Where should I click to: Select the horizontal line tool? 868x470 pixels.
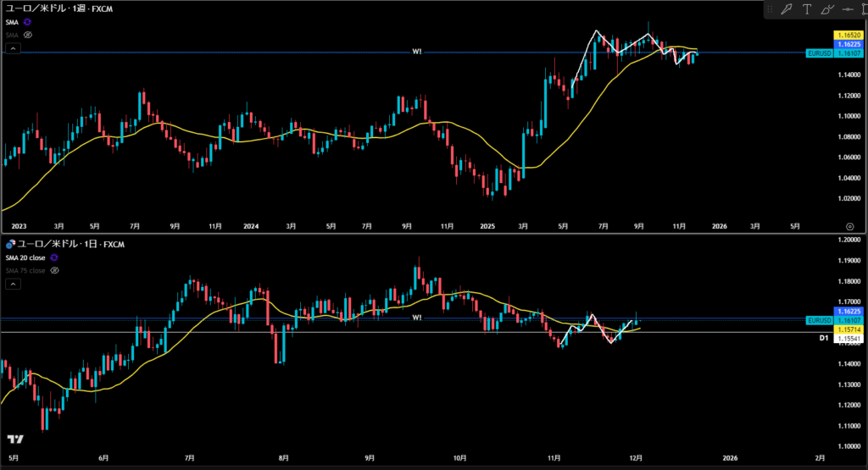point(846,9)
